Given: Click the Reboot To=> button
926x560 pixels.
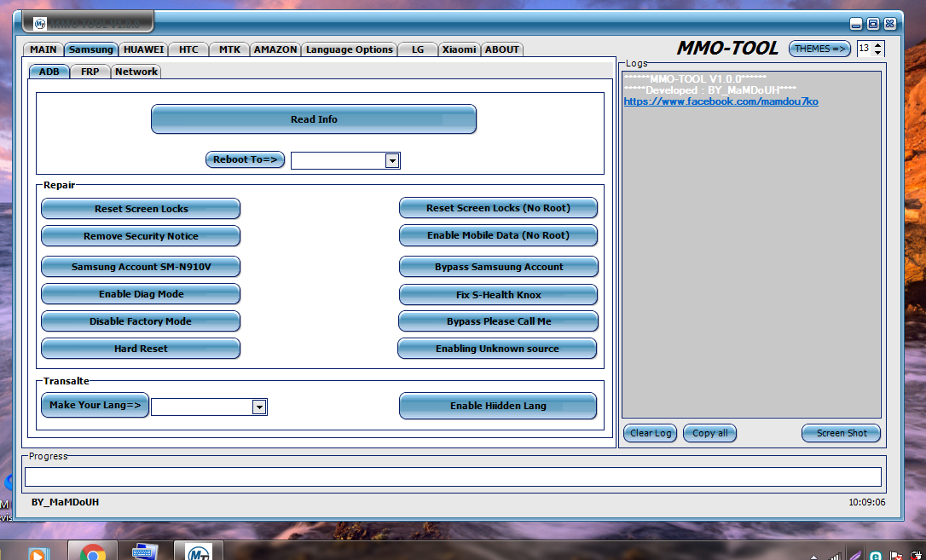Looking at the screenshot, I should tap(245, 159).
